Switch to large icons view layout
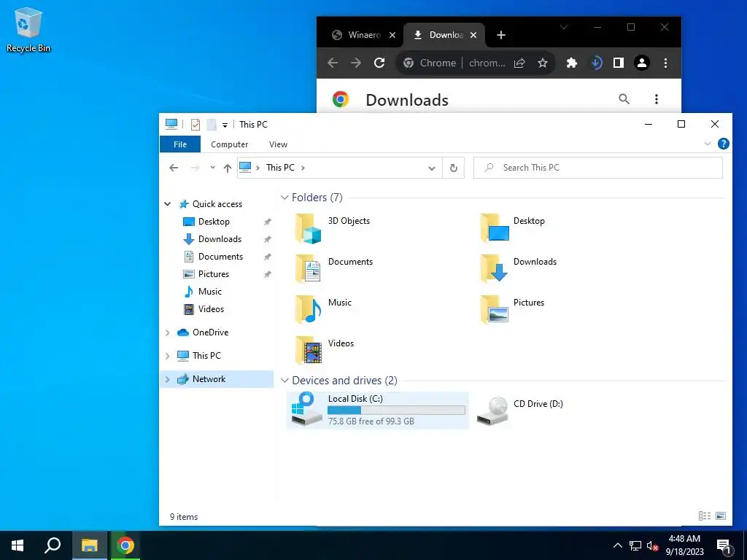747x560 pixels. [x=721, y=516]
